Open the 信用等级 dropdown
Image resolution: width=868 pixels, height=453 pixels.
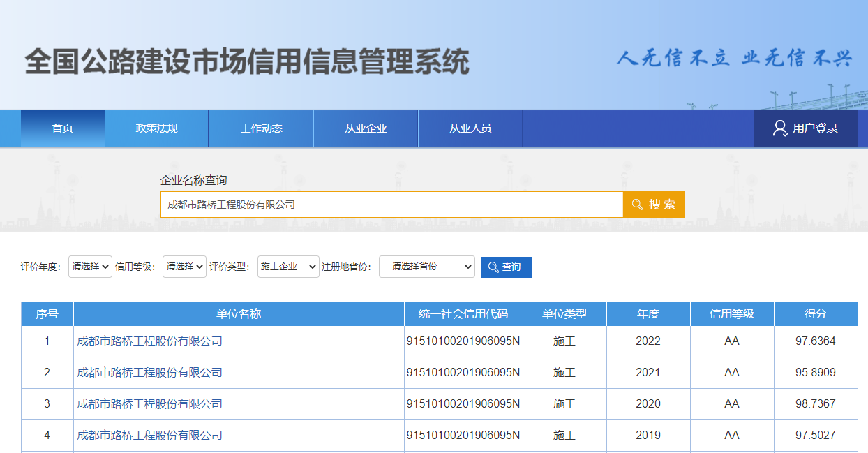tap(184, 267)
